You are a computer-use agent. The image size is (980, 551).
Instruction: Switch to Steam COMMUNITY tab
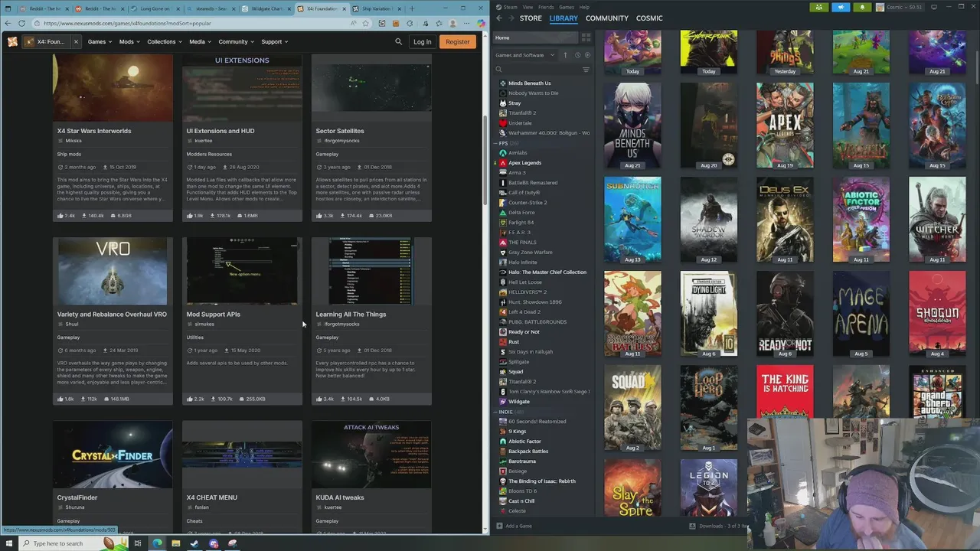pos(606,18)
